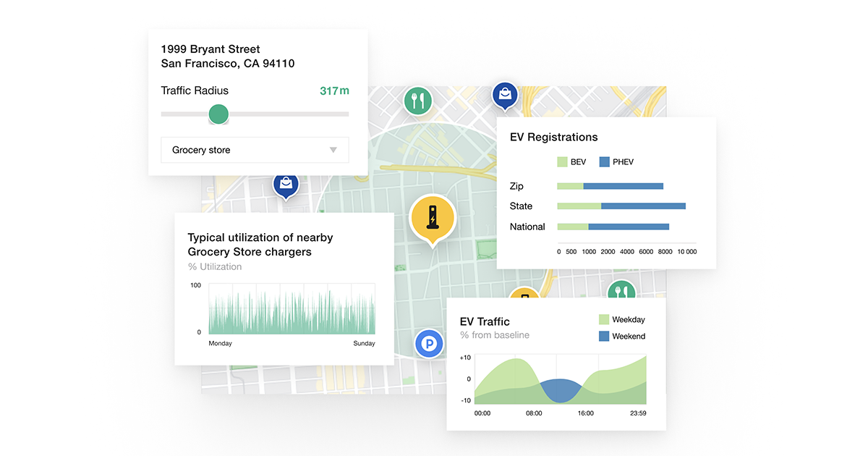Click the green BEV segment of State bar

579,206
